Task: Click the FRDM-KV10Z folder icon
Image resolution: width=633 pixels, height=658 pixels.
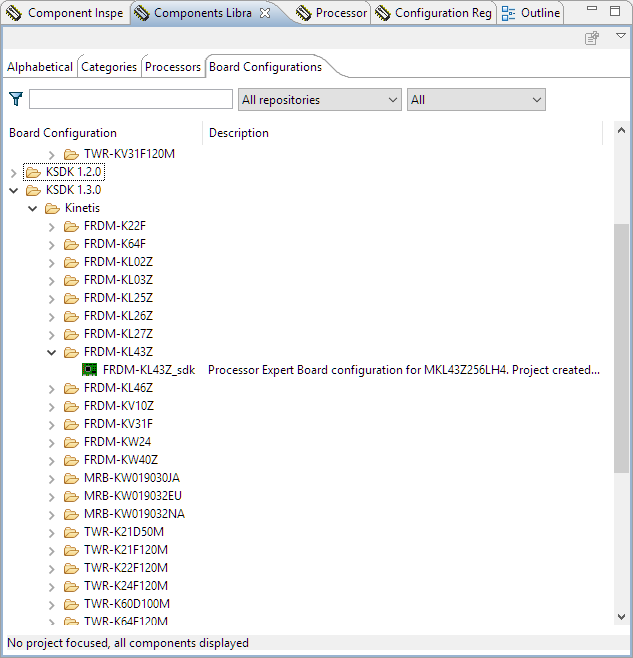Action: (71, 406)
